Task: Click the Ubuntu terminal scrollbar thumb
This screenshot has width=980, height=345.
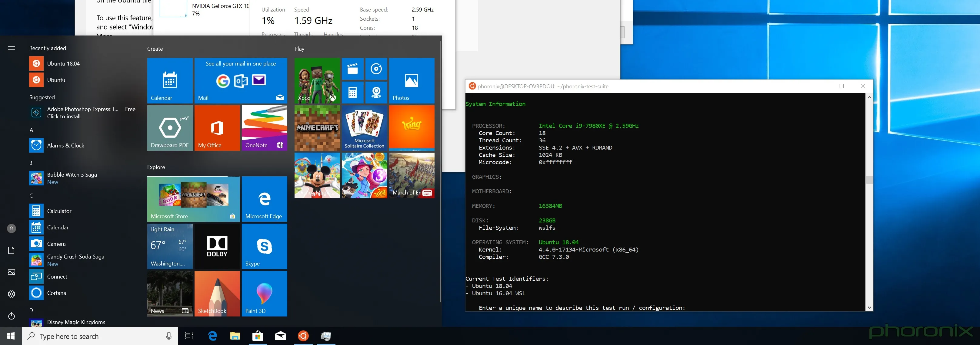Action: (869, 180)
